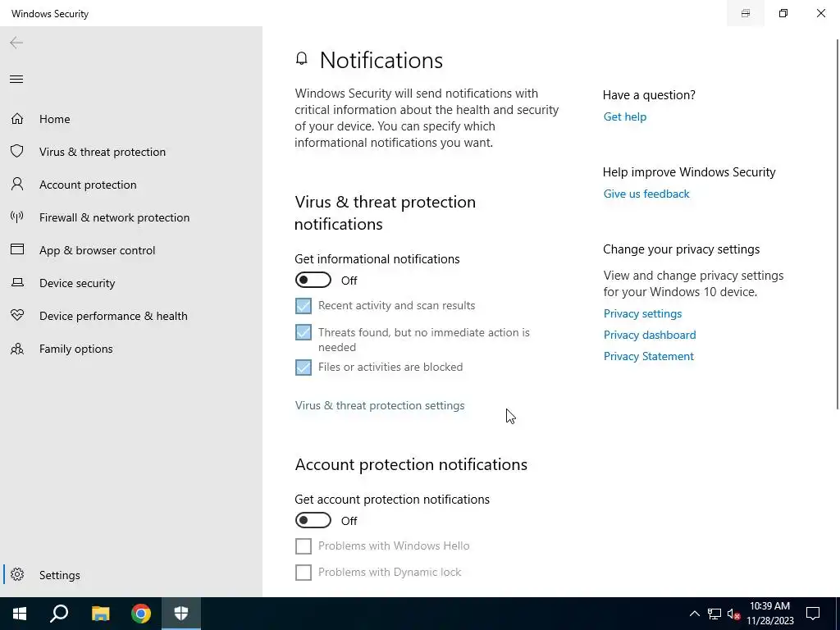Open Firewall & network protection page
The height and width of the screenshot is (630, 840).
131,217
